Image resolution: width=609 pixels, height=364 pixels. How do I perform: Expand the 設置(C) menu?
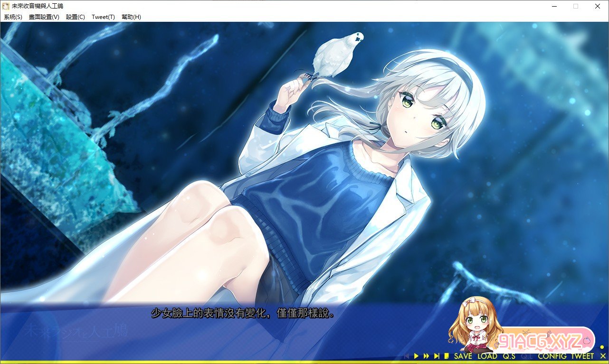pyautogui.click(x=75, y=17)
